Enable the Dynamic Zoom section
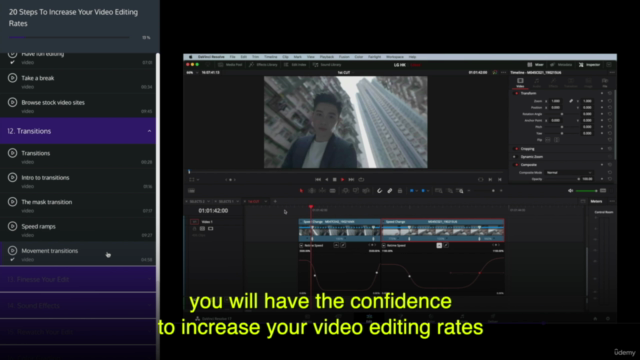This screenshot has height=360, width=640. tap(516, 157)
